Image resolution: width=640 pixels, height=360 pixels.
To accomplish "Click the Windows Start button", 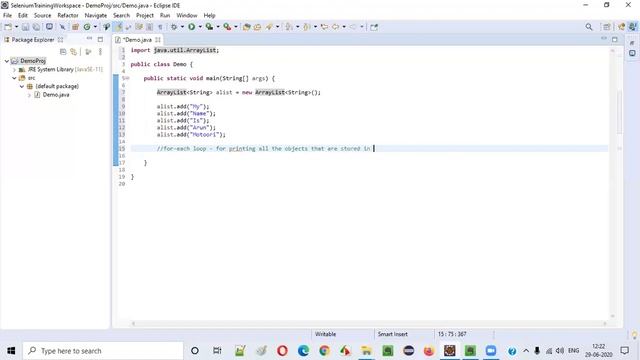I will tap(11, 351).
